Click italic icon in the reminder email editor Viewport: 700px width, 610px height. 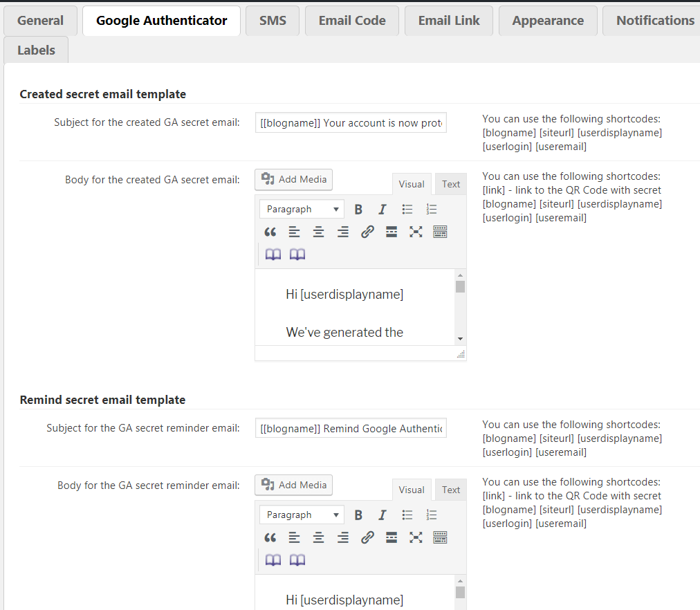382,515
